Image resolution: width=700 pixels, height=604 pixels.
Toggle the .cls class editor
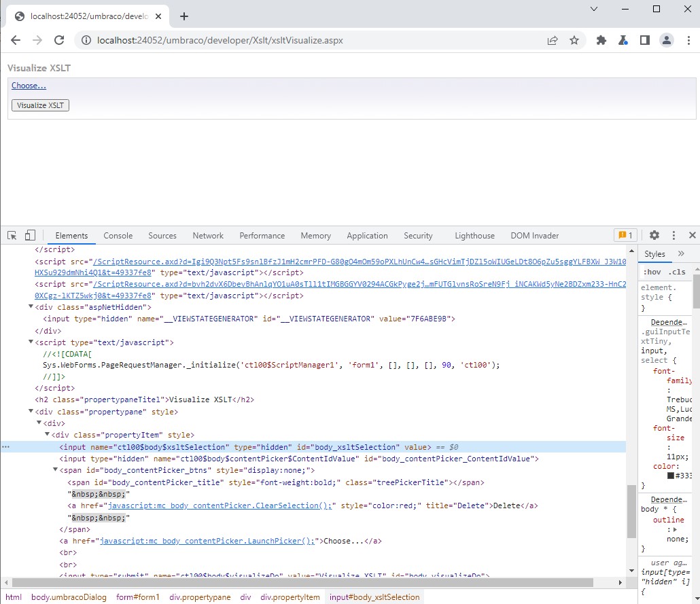tap(677, 272)
